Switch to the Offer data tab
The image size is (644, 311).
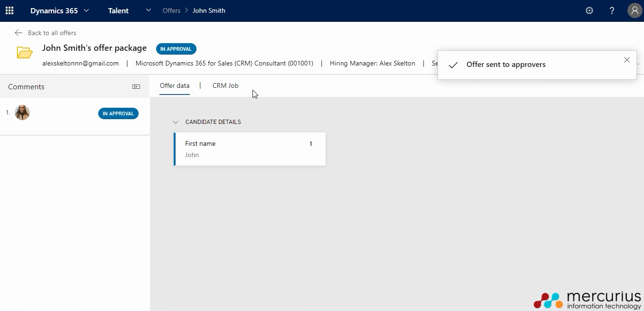pos(175,85)
